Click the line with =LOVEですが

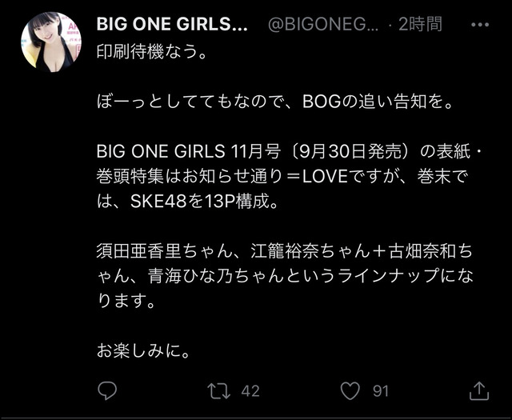point(282,177)
